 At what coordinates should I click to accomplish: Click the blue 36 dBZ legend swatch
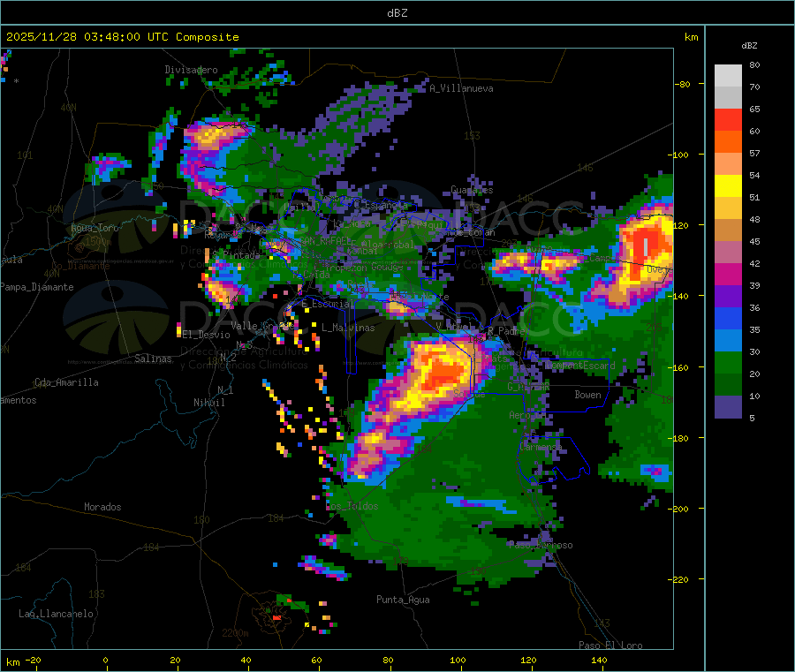point(728,318)
